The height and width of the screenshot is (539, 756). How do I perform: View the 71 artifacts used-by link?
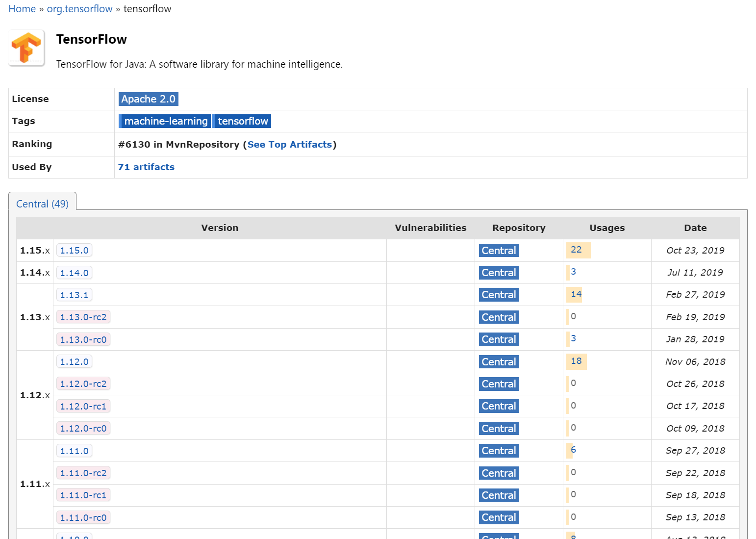pos(146,167)
